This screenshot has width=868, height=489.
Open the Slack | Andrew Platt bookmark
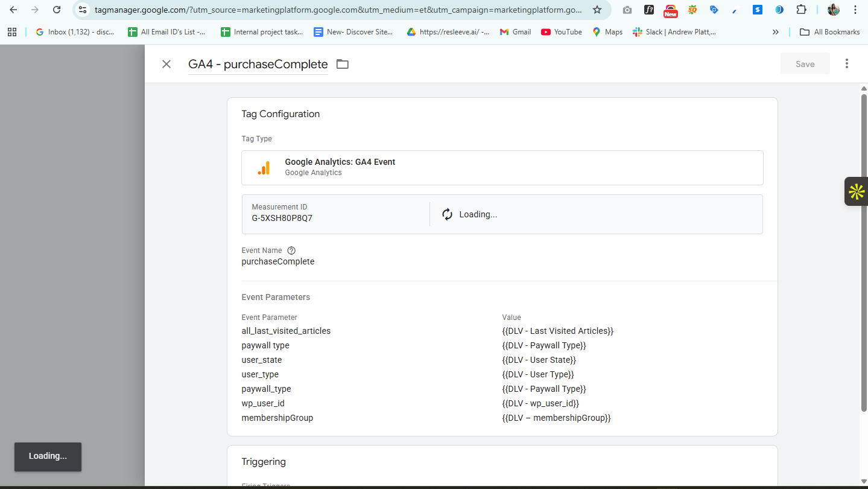tap(674, 32)
